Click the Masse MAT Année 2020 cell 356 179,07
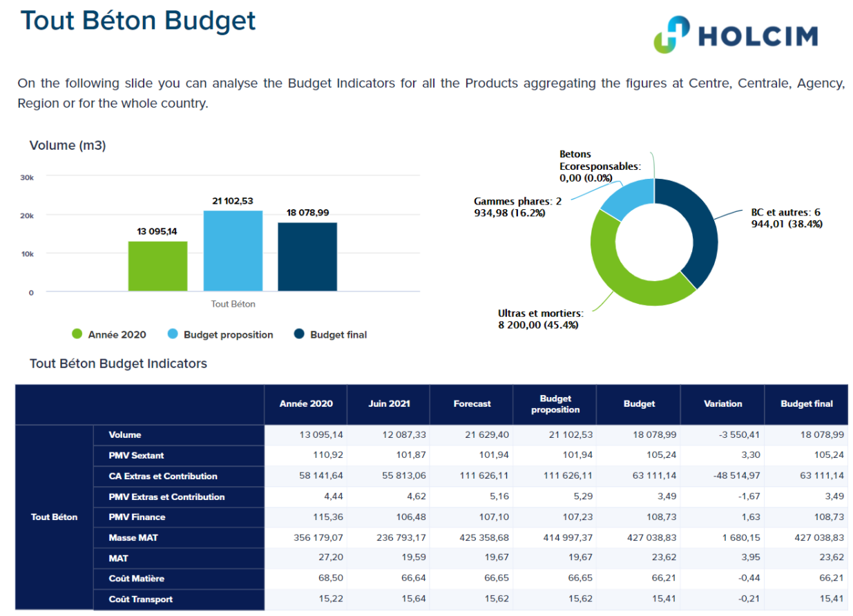This screenshot has height=616, width=853. click(306, 538)
